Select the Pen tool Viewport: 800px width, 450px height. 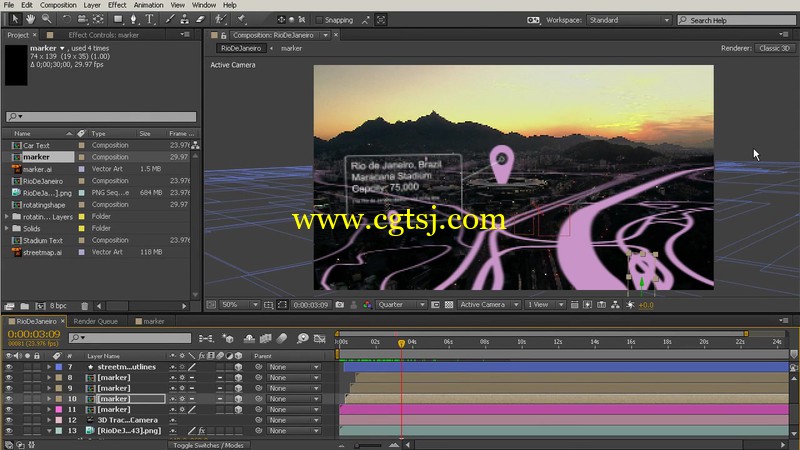tap(134, 19)
